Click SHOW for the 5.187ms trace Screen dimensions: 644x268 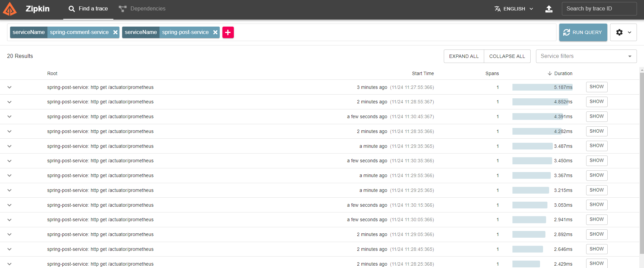coord(597,87)
